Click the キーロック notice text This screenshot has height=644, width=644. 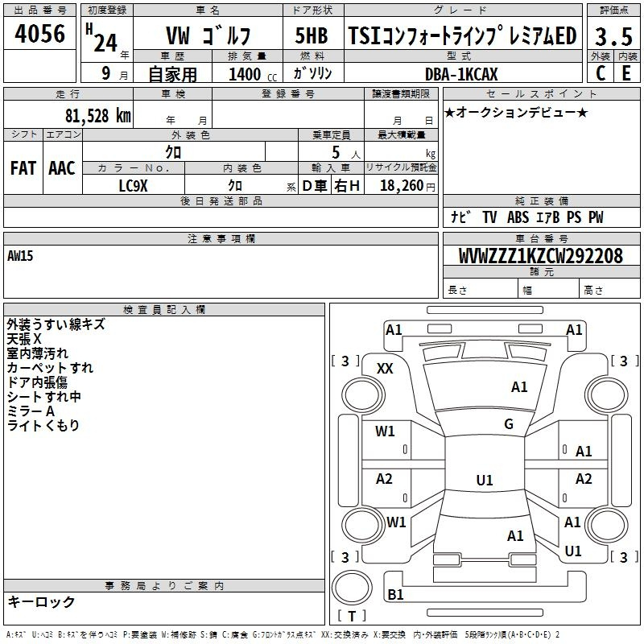pyautogui.click(x=41, y=601)
